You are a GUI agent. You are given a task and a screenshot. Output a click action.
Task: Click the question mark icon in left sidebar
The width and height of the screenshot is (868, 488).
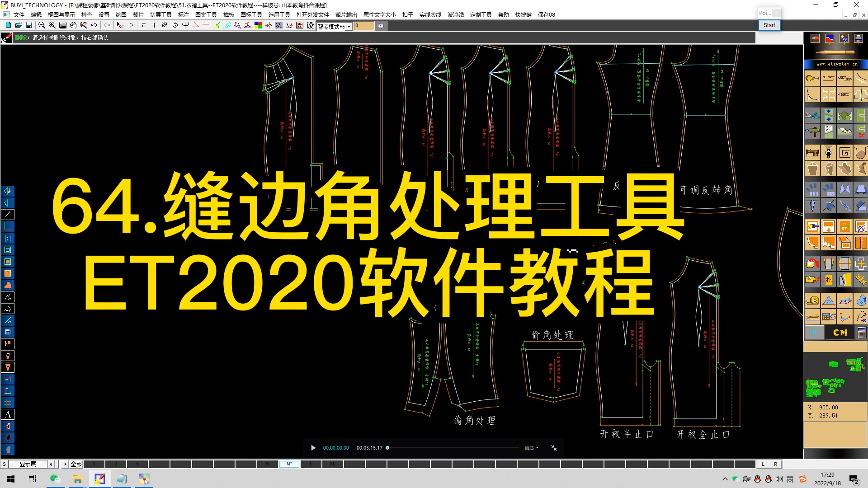pos(8,273)
